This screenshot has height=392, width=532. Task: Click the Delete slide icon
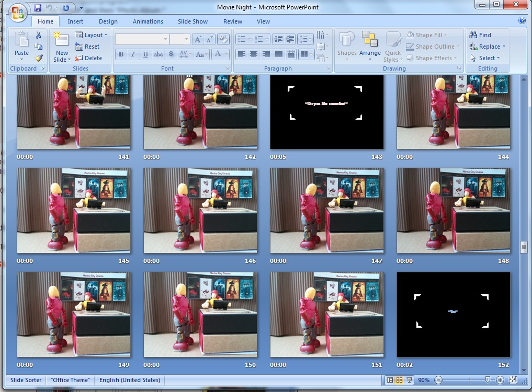[90, 58]
